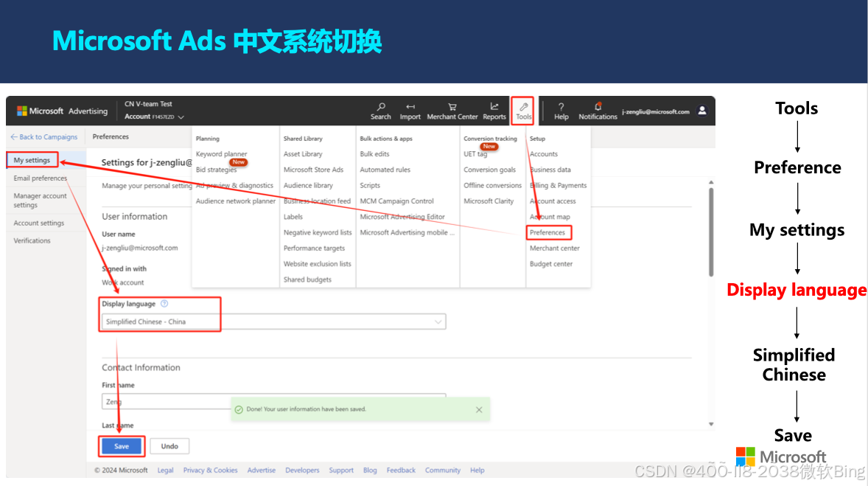Open the Tools wrench icon
This screenshot has width=868, height=486.
(523, 111)
